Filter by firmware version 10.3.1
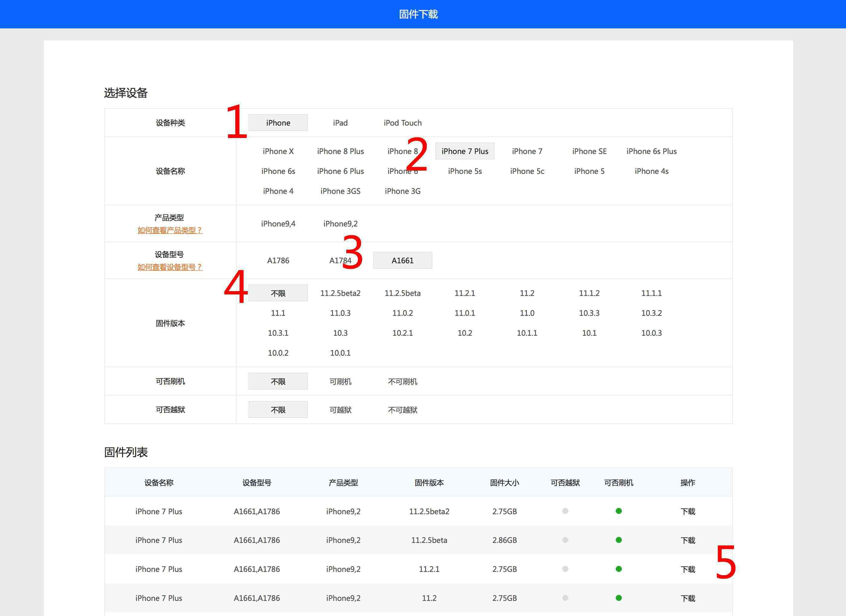This screenshot has height=616, width=846. coord(278,333)
